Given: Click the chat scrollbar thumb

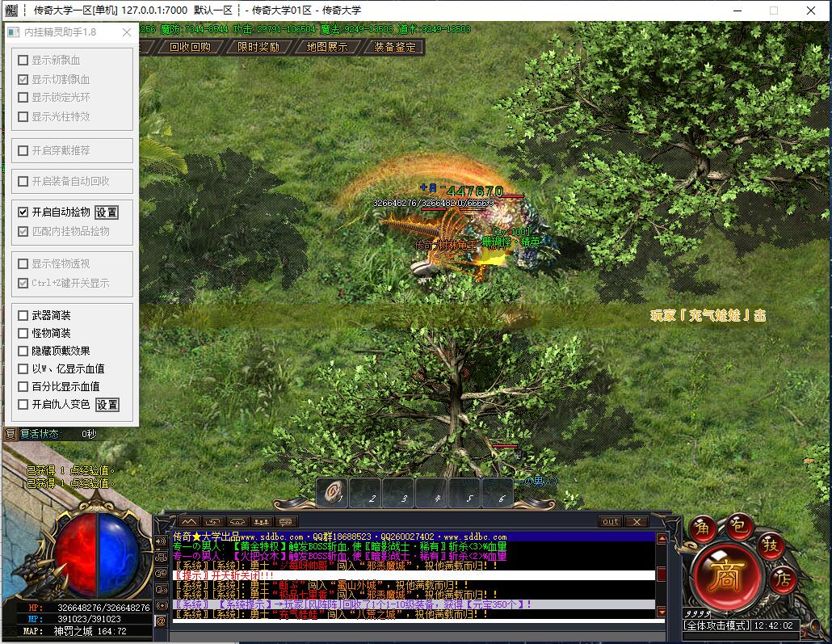Looking at the screenshot, I should 661,574.
